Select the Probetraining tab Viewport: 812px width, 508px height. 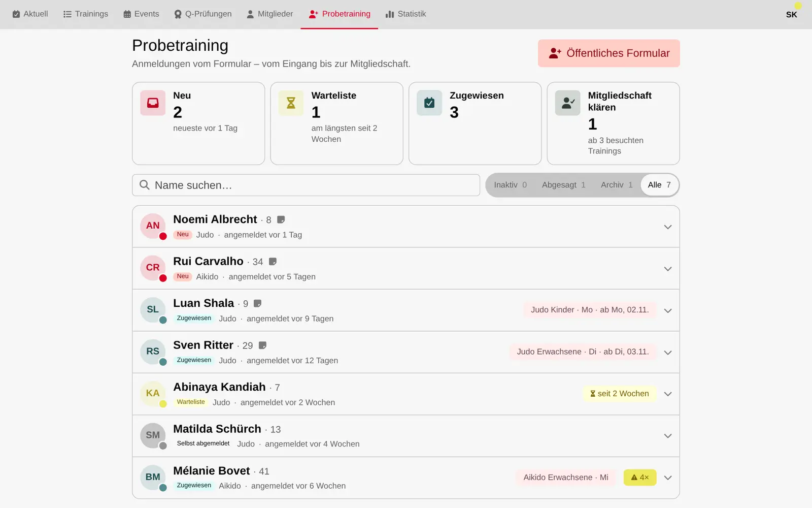point(340,14)
